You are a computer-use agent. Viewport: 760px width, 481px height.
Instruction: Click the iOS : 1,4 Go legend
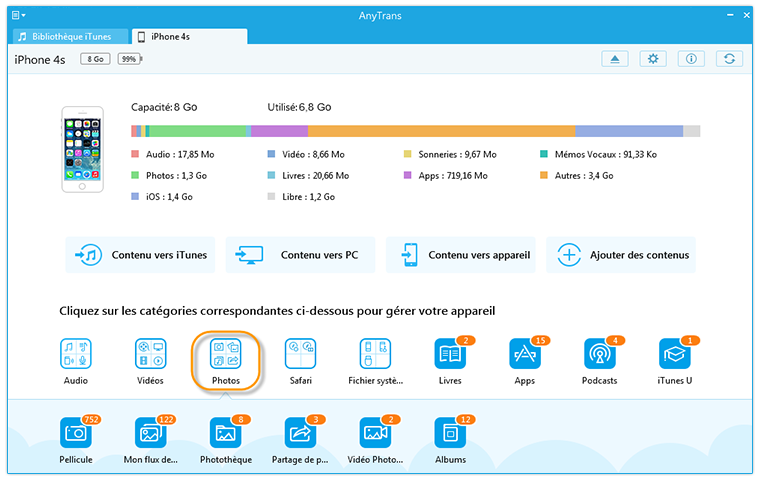162,197
